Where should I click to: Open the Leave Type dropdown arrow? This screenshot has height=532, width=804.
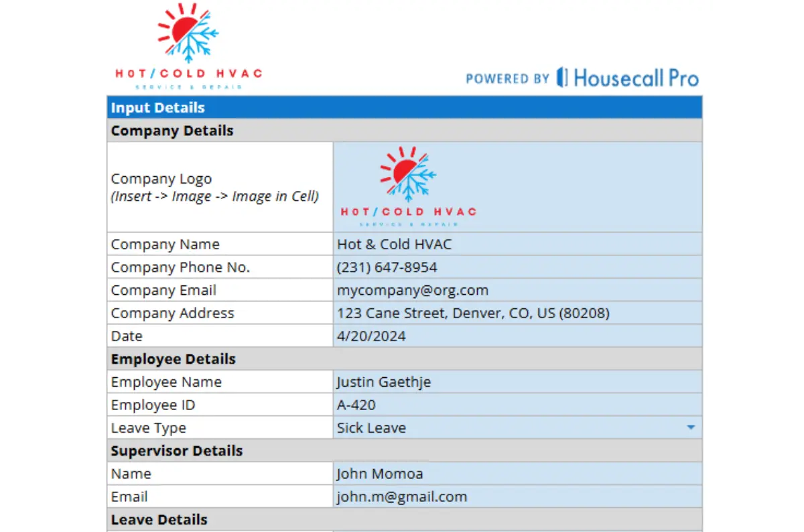point(691,427)
